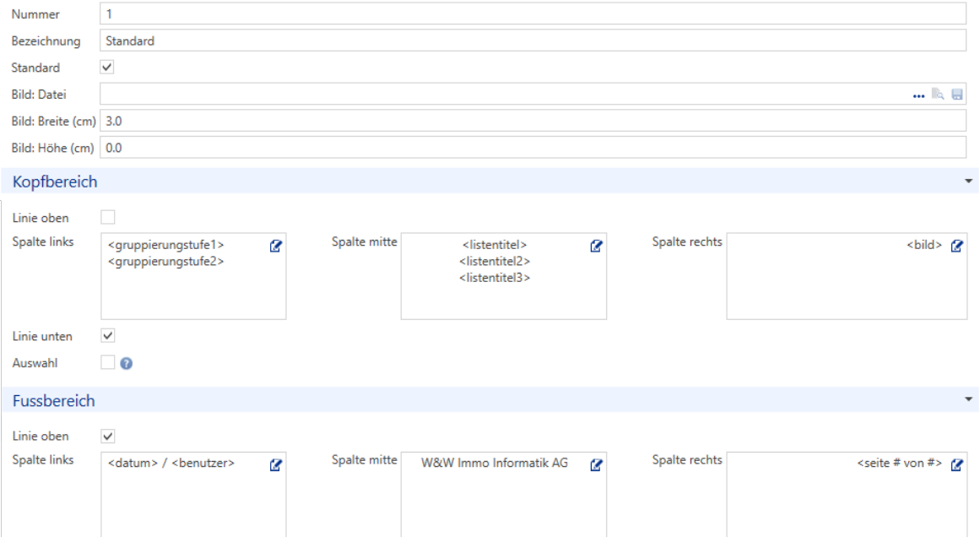Click the <datum> / <benutzer> footer text
Viewport: 980px width, 537px height.
coord(171,464)
